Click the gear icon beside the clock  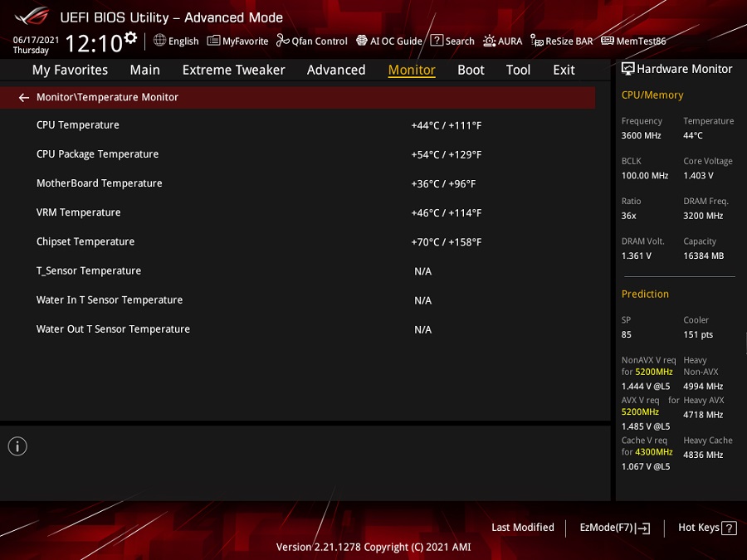tap(130, 37)
